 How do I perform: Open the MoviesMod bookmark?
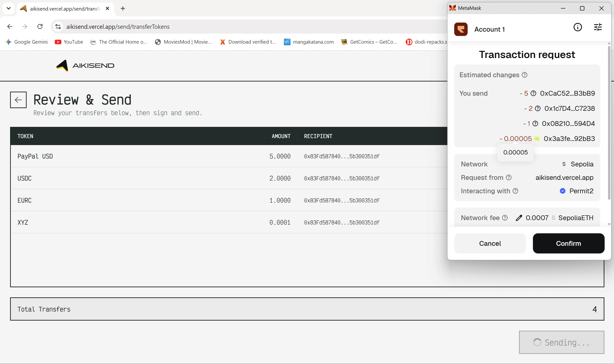(183, 42)
